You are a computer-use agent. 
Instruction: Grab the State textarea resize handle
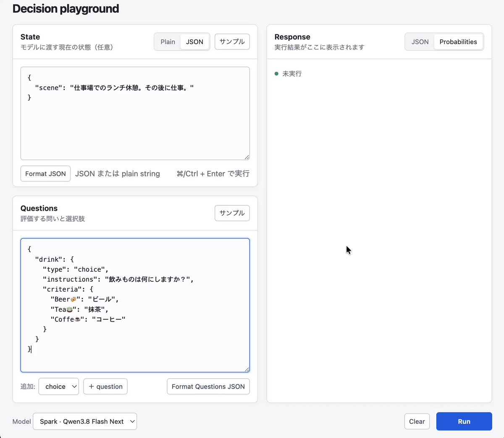pyautogui.click(x=247, y=157)
